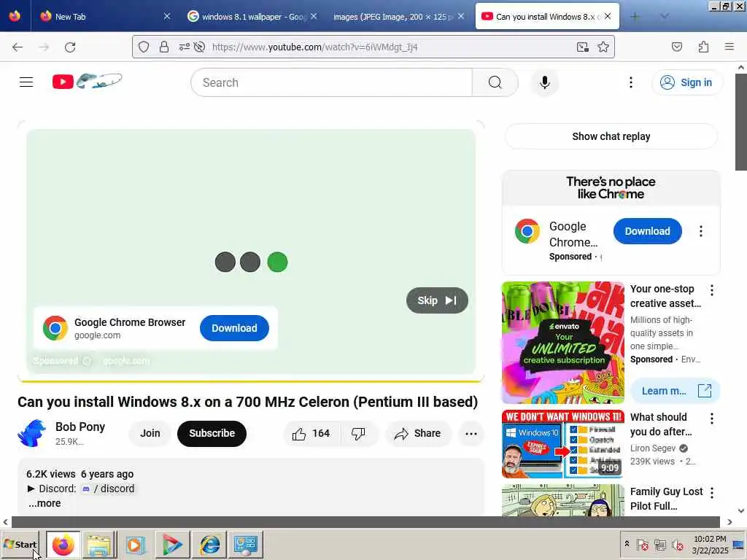This screenshot has width=747, height=560.
Task: Go to YouTube home via the logo
Action: point(88,82)
